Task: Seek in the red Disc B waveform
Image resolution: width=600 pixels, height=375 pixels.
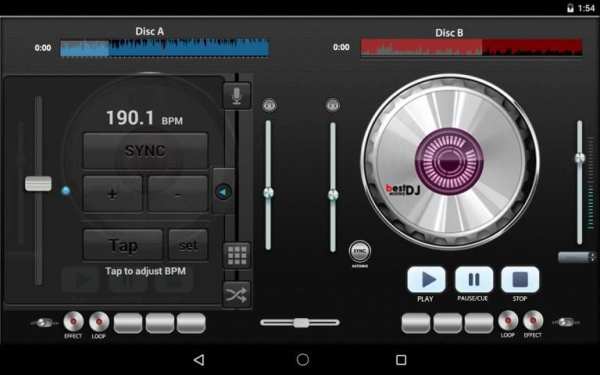Action: pos(471,48)
